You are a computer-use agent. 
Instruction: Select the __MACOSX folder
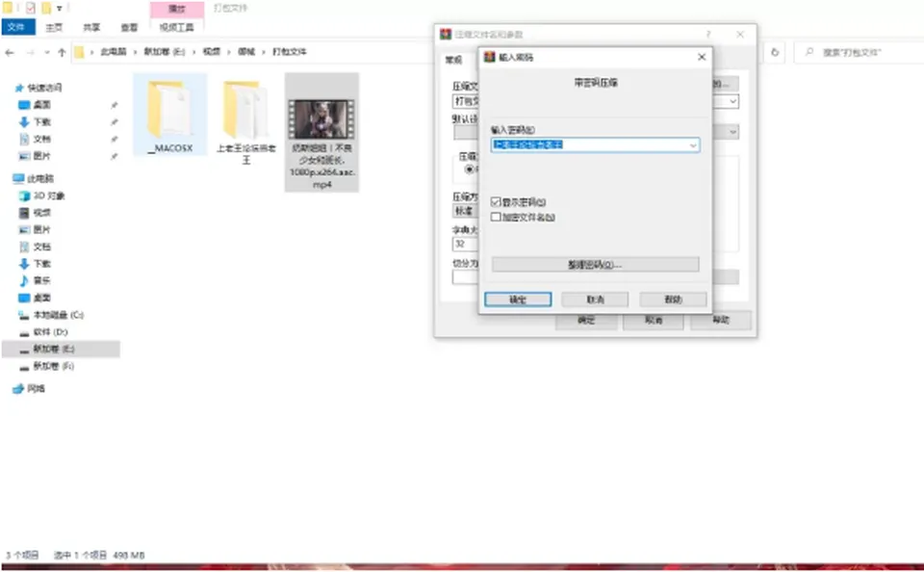[x=170, y=115]
